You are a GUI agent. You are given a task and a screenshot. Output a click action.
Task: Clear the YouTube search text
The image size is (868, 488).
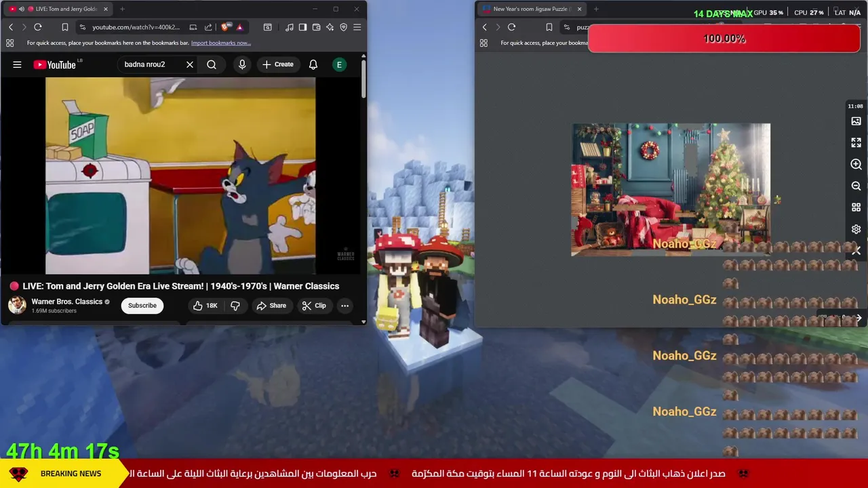(190, 64)
